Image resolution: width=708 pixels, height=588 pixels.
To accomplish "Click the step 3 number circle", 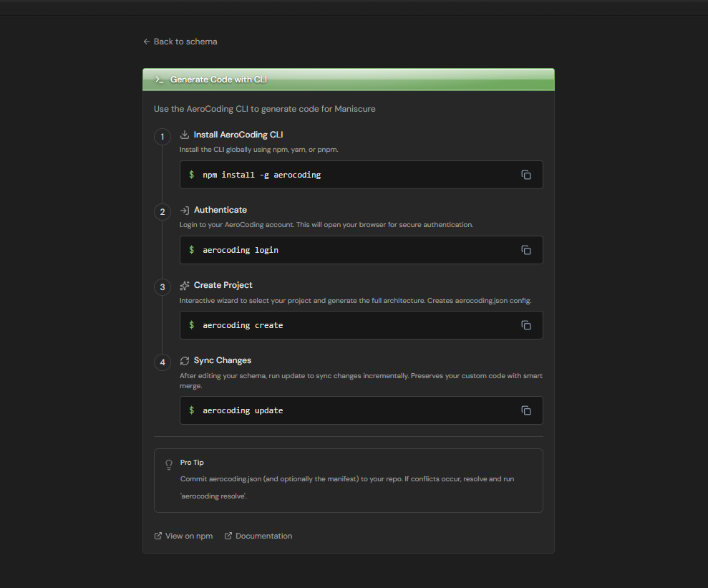I will click(162, 286).
